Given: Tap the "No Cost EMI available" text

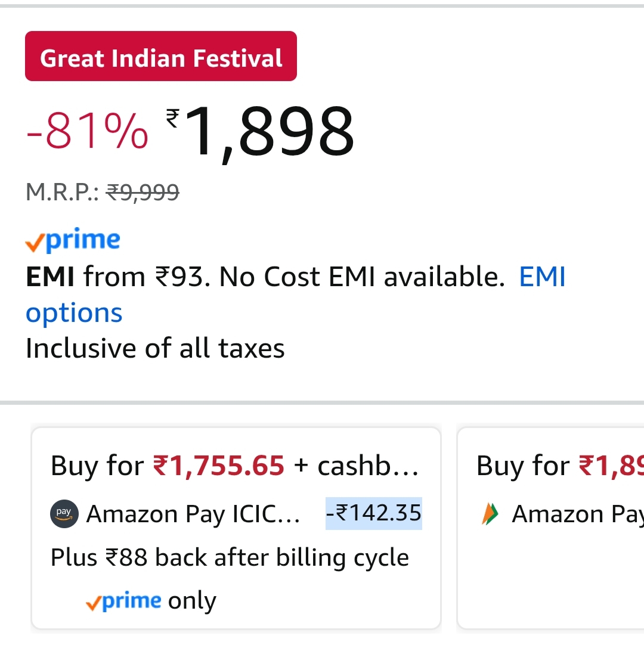Looking at the screenshot, I should coord(362,277).
